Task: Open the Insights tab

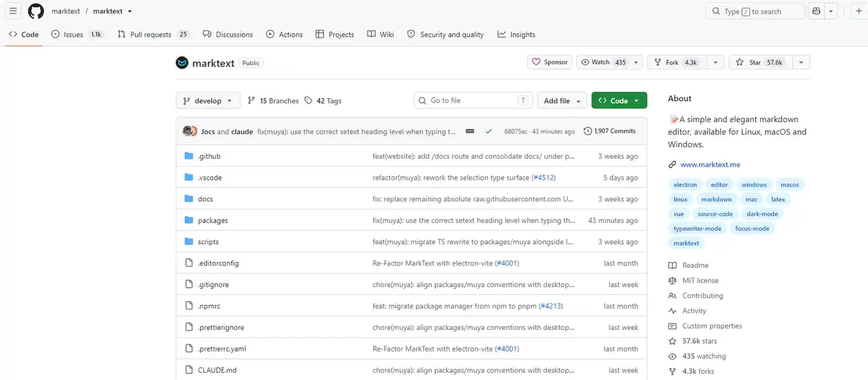Action: 516,35
